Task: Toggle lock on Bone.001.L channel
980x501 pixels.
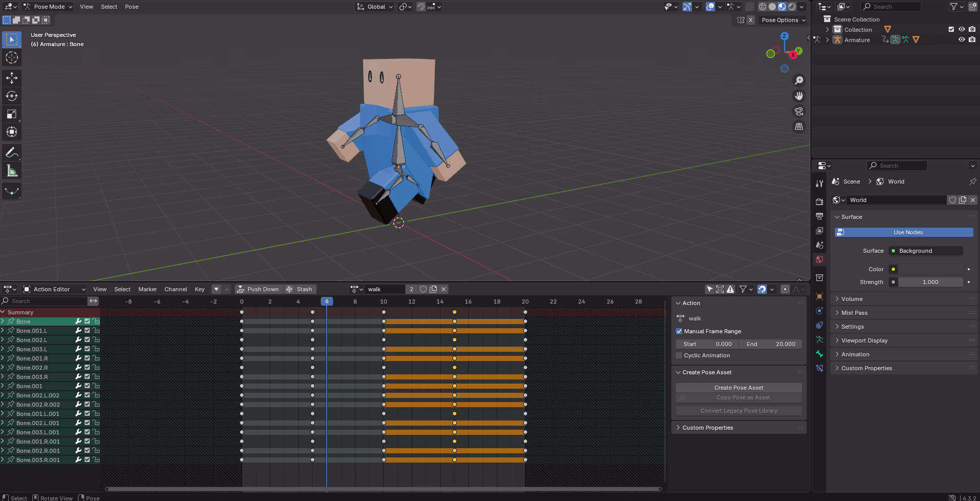Action: point(96,331)
